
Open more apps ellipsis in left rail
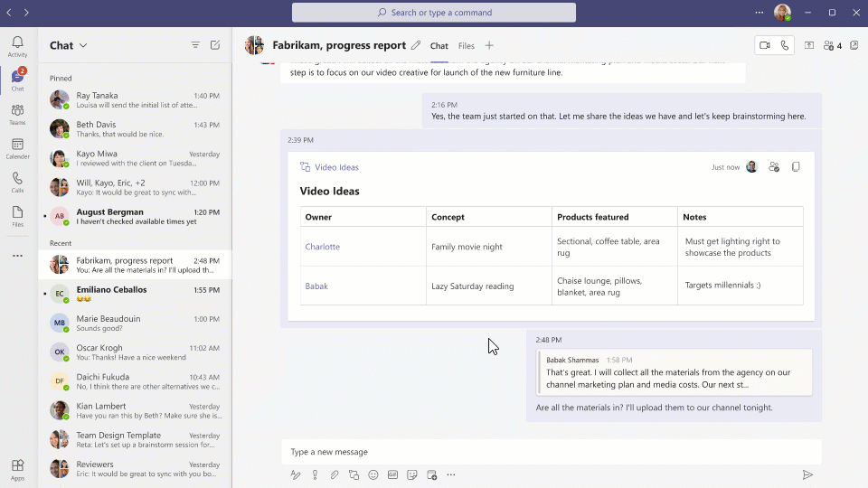click(17, 256)
